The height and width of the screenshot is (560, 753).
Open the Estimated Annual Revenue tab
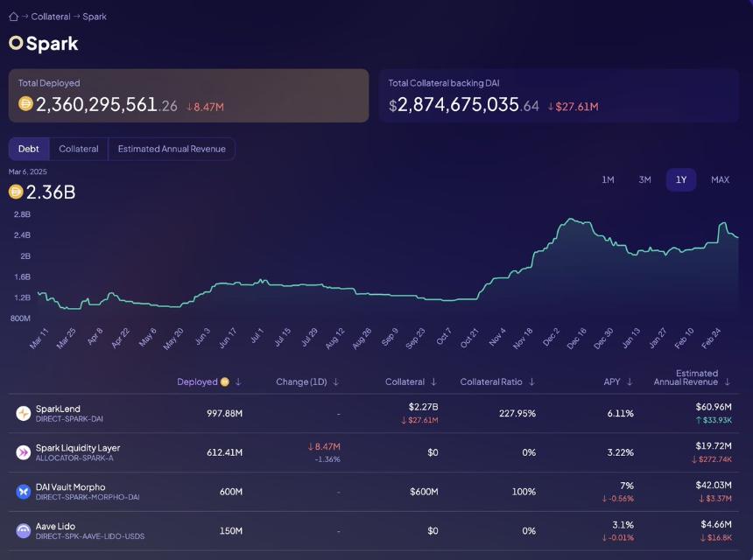tap(172, 149)
